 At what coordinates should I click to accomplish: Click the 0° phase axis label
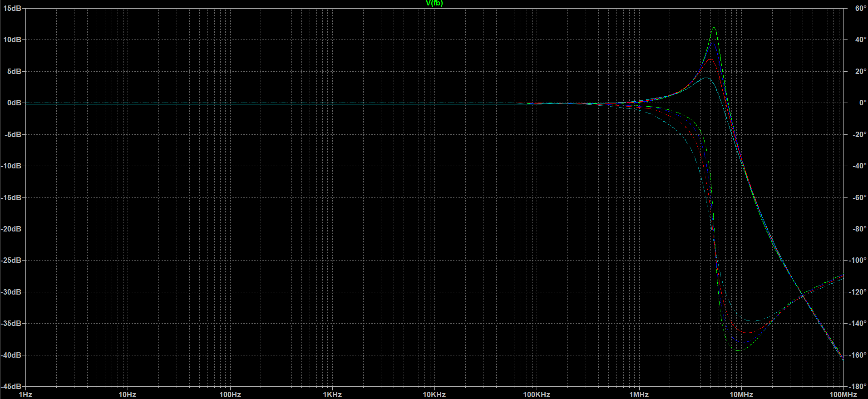coord(863,103)
